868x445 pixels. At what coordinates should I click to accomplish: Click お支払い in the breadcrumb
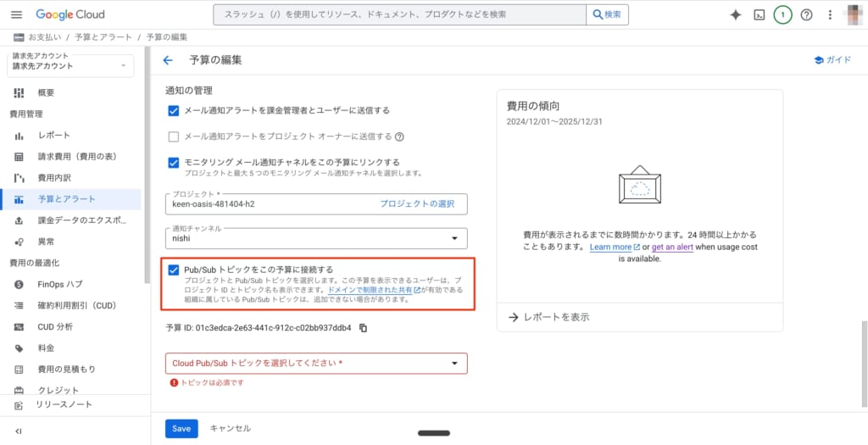pyautogui.click(x=45, y=37)
